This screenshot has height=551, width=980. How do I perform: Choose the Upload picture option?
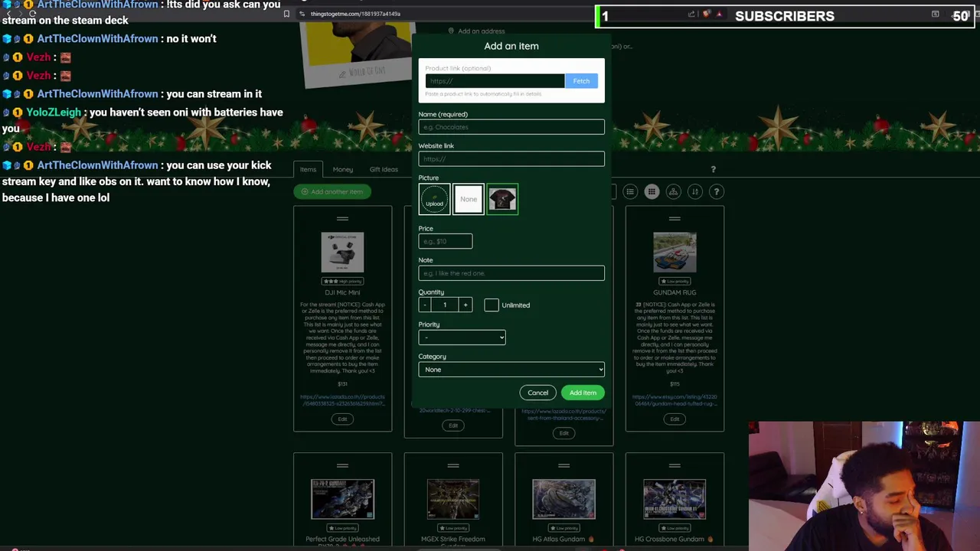[x=434, y=200]
